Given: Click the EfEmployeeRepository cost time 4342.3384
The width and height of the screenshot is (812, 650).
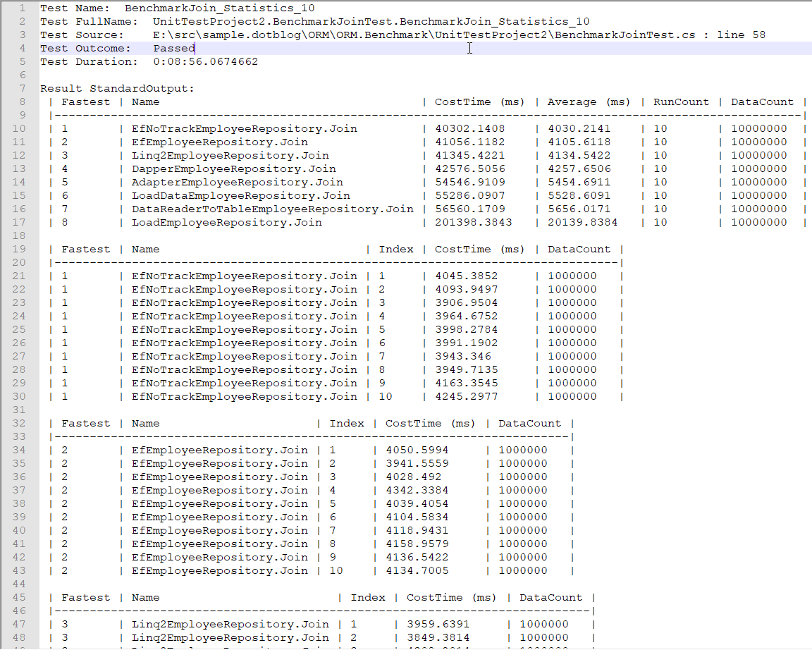Looking at the screenshot, I should [417, 490].
